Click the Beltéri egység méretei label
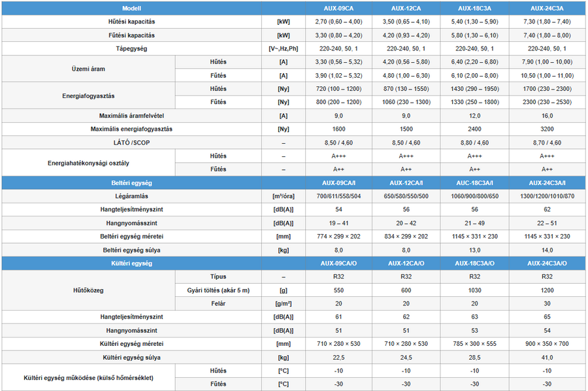 131,237
